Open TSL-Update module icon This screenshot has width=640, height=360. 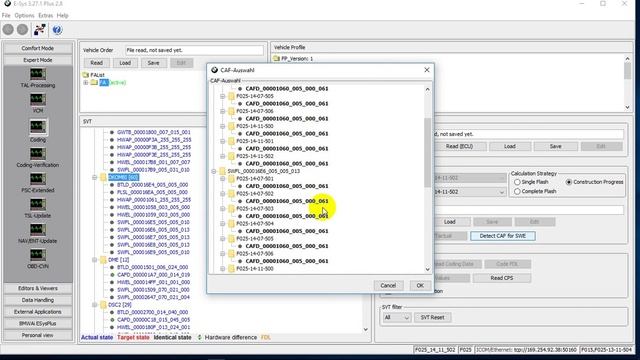click(38, 204)
